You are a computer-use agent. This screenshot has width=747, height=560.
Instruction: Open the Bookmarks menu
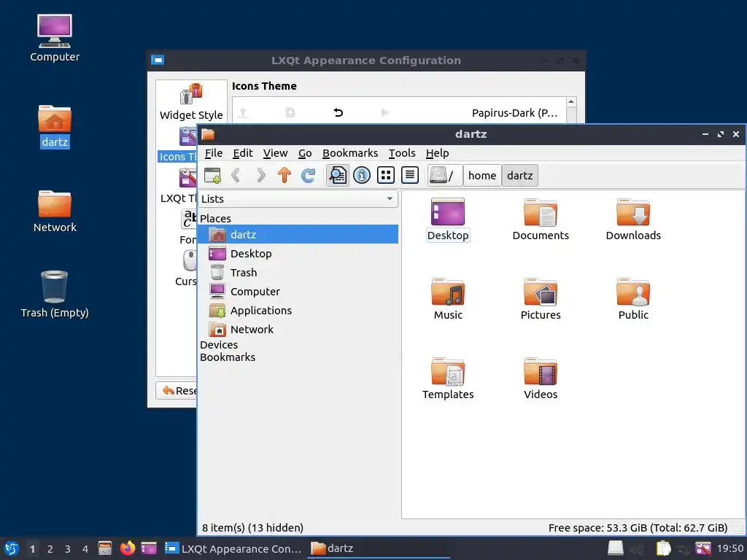pyautogui.click(x=350, y=153)
